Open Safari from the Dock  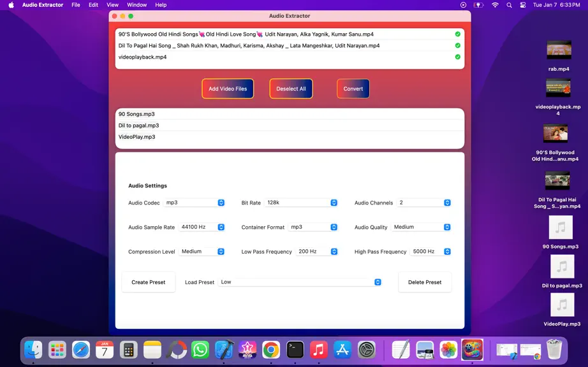(81, 350)
